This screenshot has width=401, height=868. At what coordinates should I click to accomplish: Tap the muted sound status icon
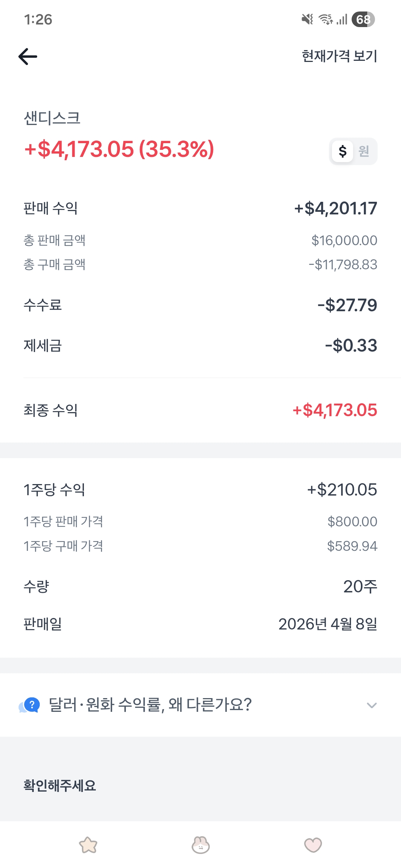tap(307, 19)
